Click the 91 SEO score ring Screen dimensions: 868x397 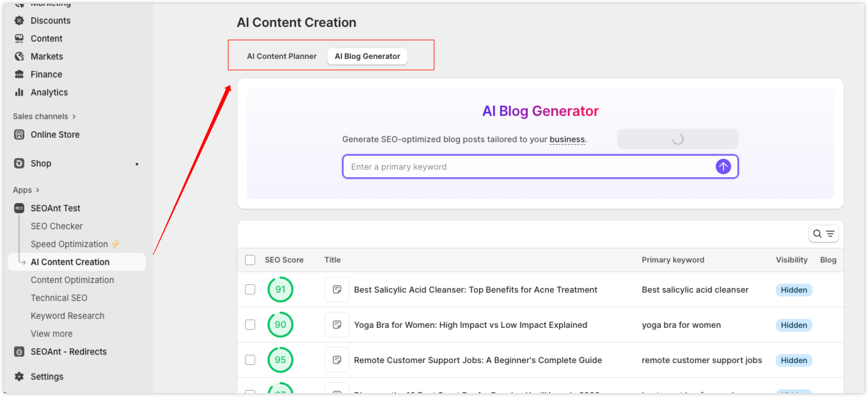[280, 289]
